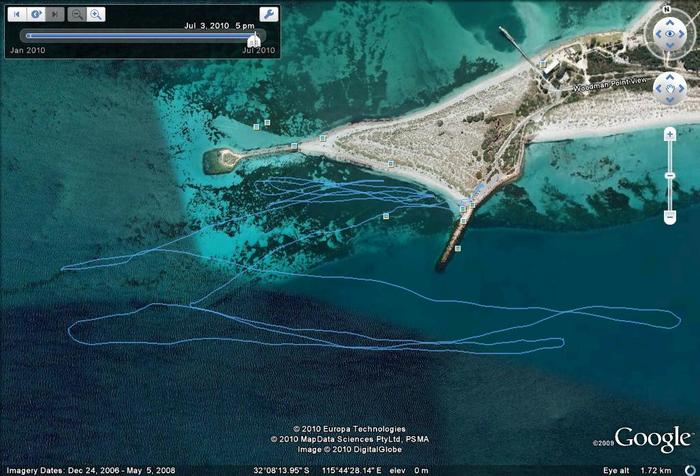
Task: Step back to the previous time frame
Action: point(17,15)
